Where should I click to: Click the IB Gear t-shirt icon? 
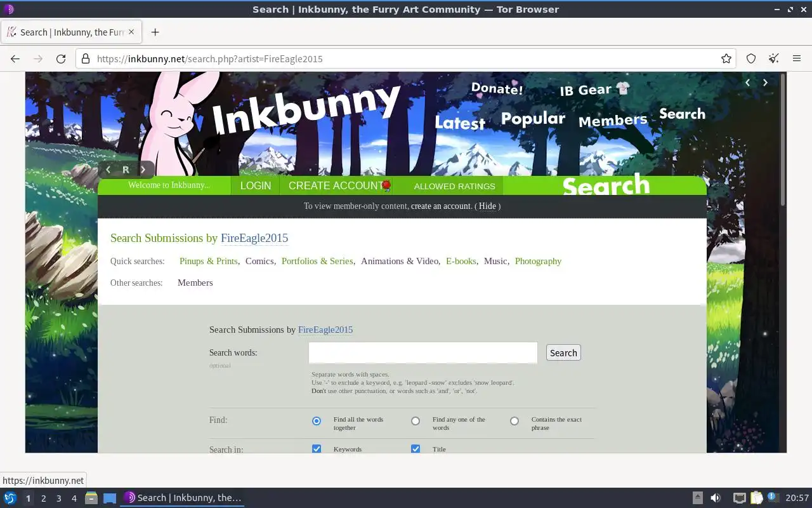pyautogui.click(x=622, y=89)
